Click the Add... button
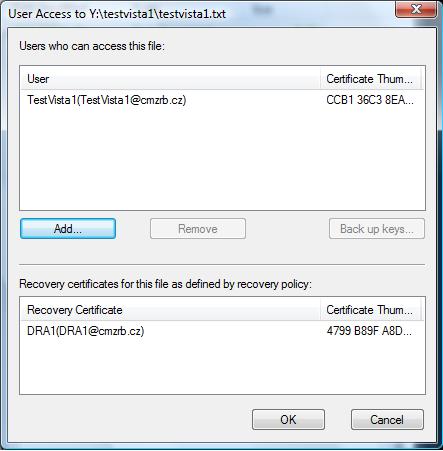Image resolution: width=443 pixels, height=451 pixels. pos(68,229)
